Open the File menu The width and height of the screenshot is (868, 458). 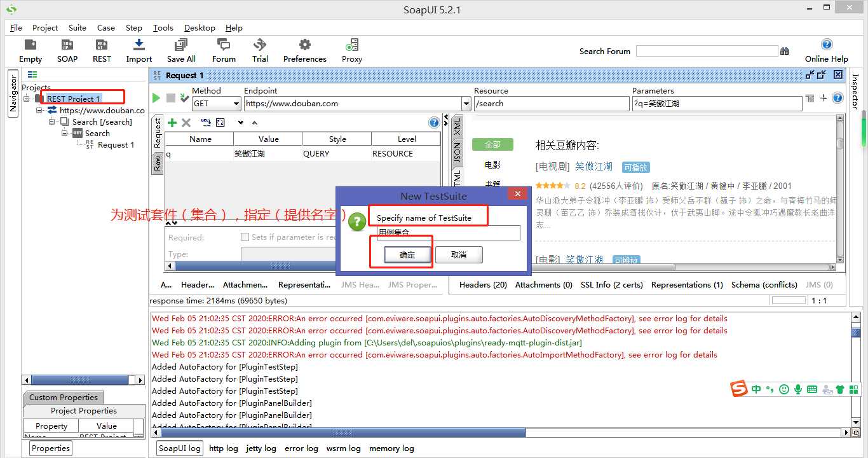click(x=17, y=27)
